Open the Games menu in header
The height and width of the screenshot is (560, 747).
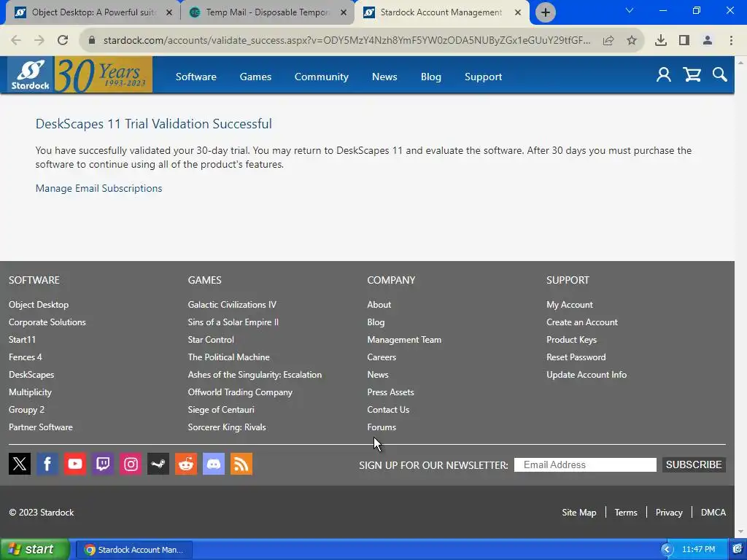pyautogui.click(x=255, y=77)
